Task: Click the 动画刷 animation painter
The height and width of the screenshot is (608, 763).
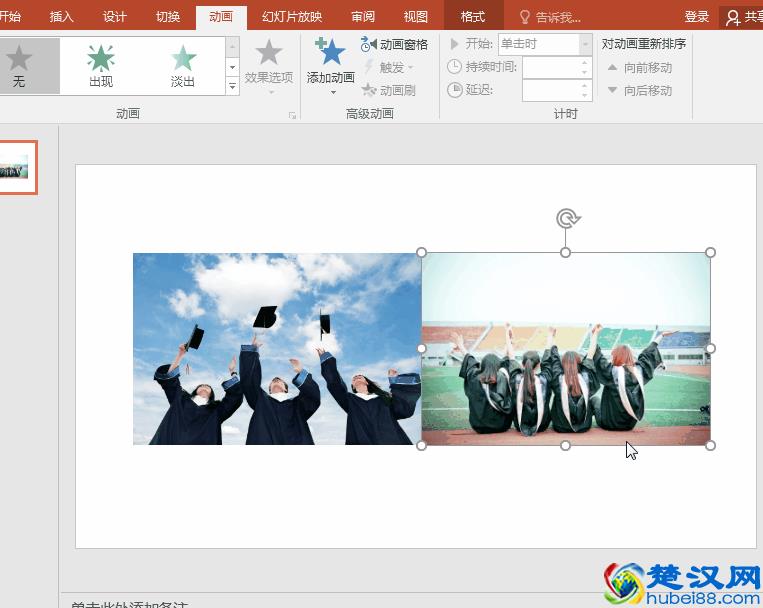Action: (388, 90)
